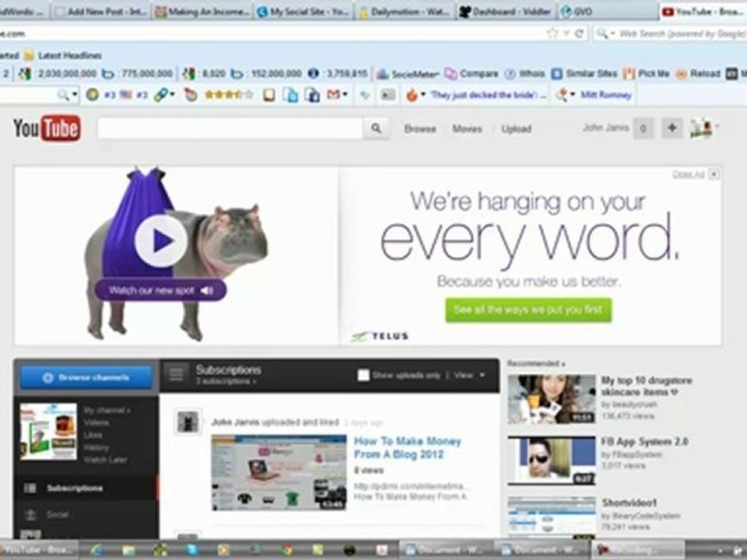
Task: Open the Browse link in YouTube header
Action: point(419,128)
